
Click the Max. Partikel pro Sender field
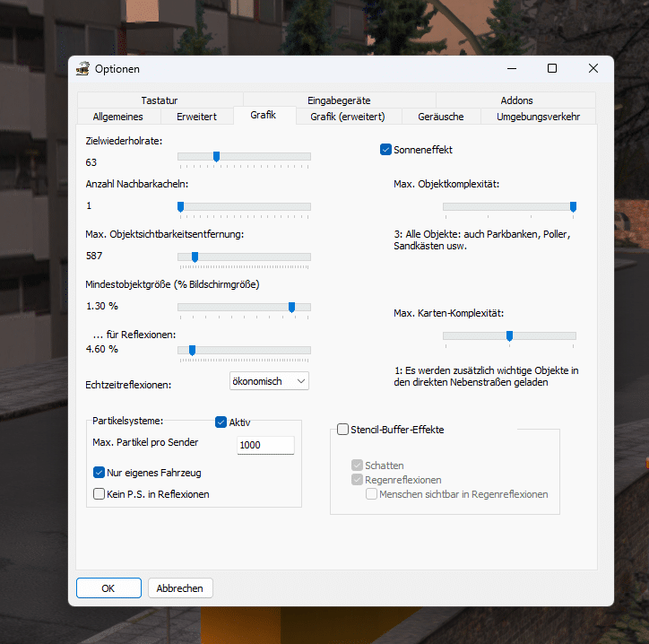(x=265, y=445)
